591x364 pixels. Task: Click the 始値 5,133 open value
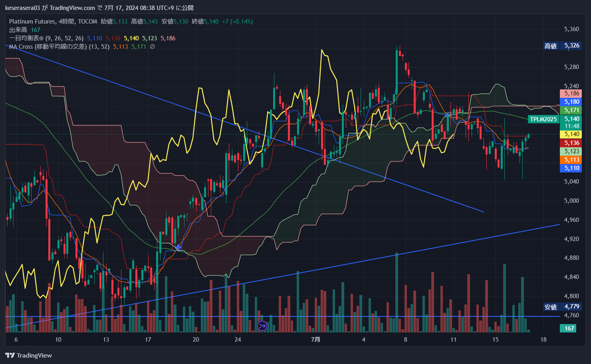point(114,22)
